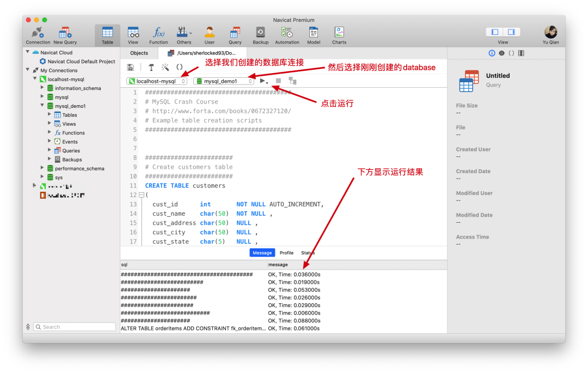Click the Beautify SQL icon

pyautogui.click(x=151, y=68)
